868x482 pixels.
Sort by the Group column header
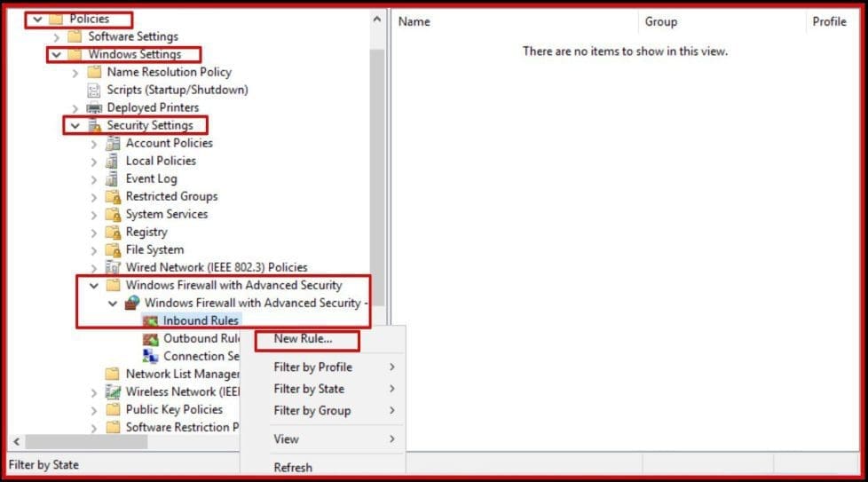723,21
